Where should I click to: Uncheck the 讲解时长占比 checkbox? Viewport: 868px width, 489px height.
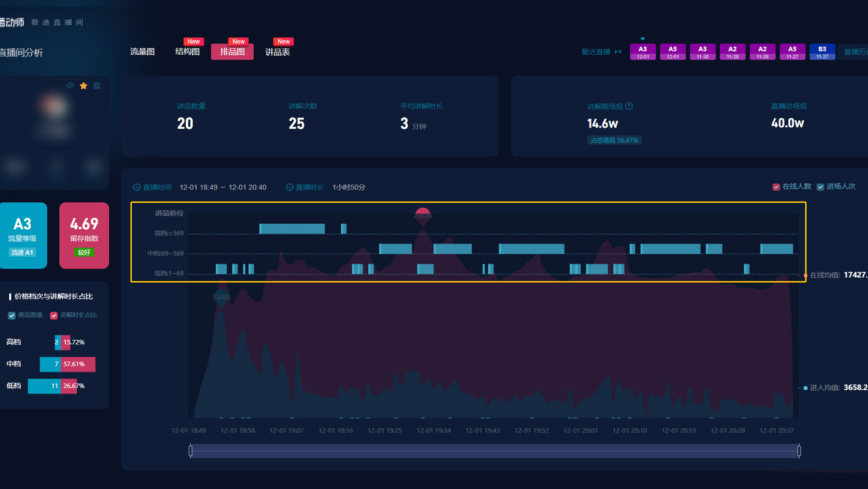click(x=54, y=316)
